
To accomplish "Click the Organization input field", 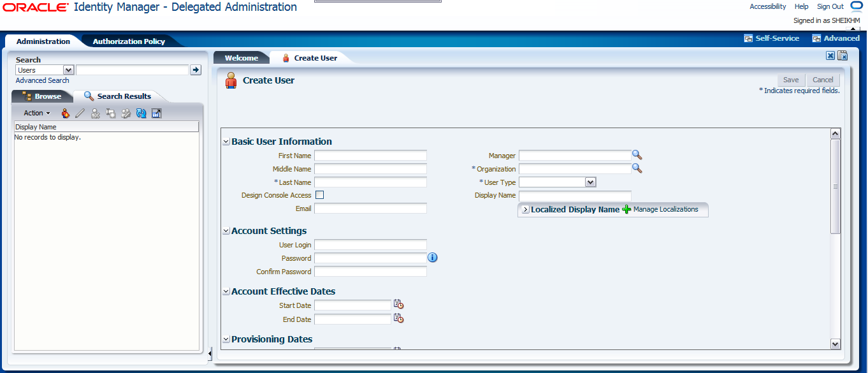I will point(575,168).
